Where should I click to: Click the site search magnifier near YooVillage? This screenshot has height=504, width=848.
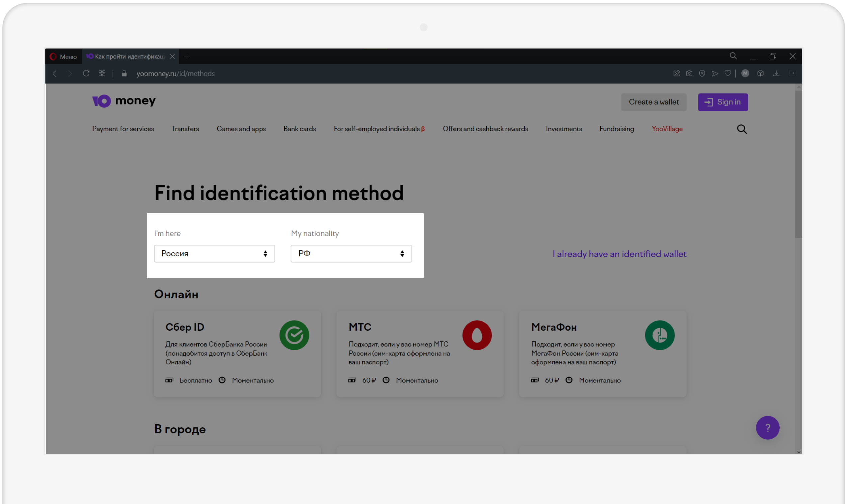742,129
